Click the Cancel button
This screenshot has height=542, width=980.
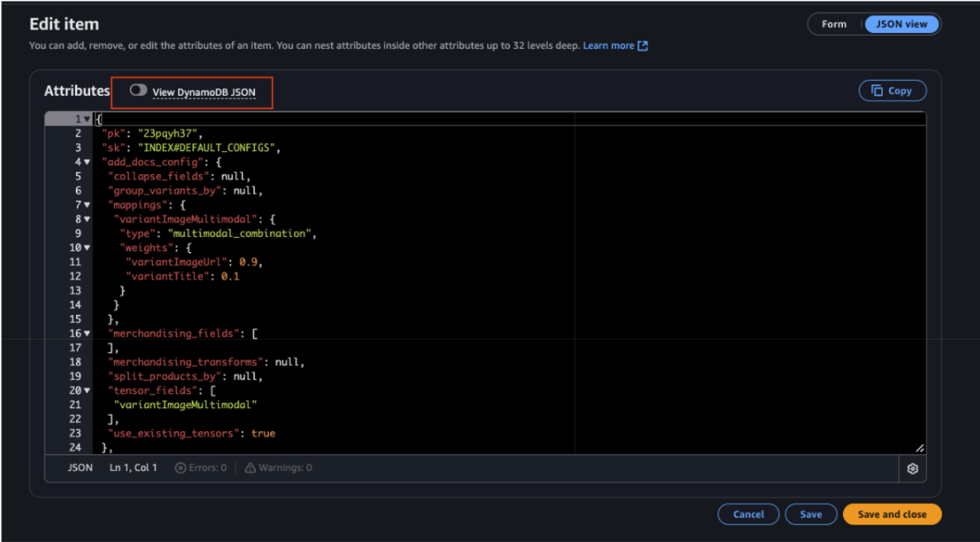click(x=748, y=514)
